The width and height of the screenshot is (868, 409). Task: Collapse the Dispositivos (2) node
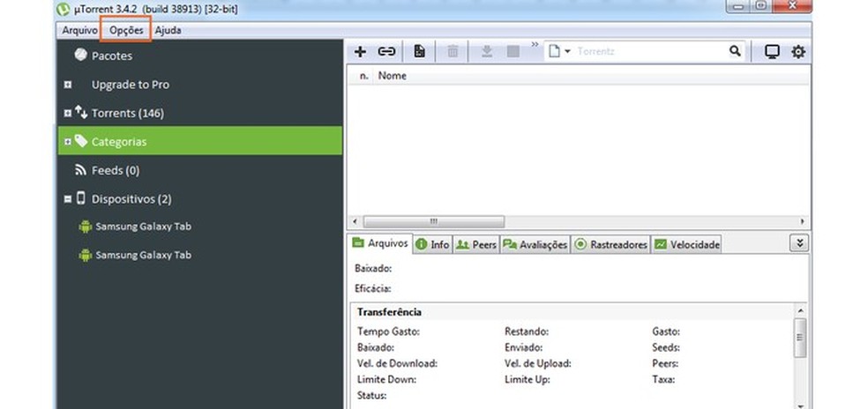68,198
